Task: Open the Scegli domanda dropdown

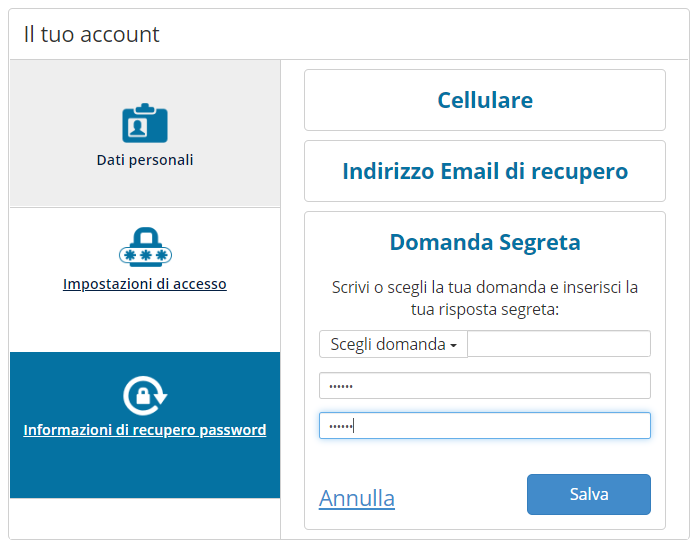Action: coord(393,344)
